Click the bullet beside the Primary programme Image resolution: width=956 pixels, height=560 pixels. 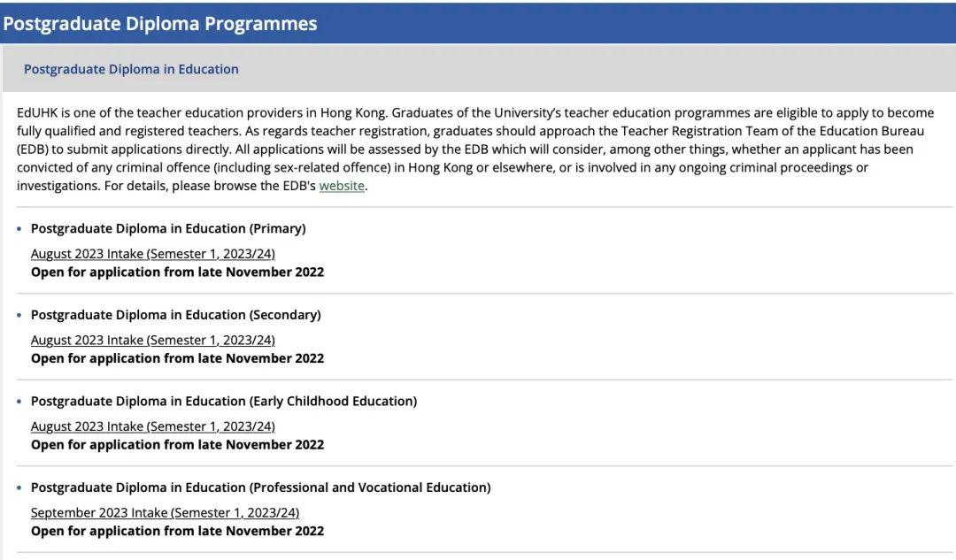pos(19,229)
